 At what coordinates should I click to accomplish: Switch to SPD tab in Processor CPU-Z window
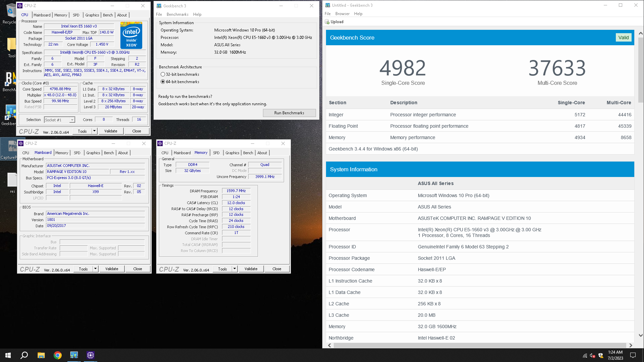(x=76, y=15)
